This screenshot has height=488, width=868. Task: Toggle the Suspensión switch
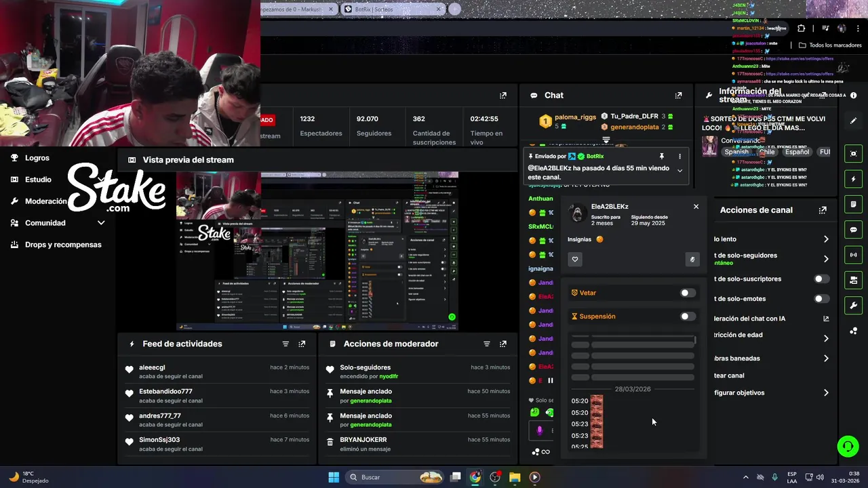(688, 317)
